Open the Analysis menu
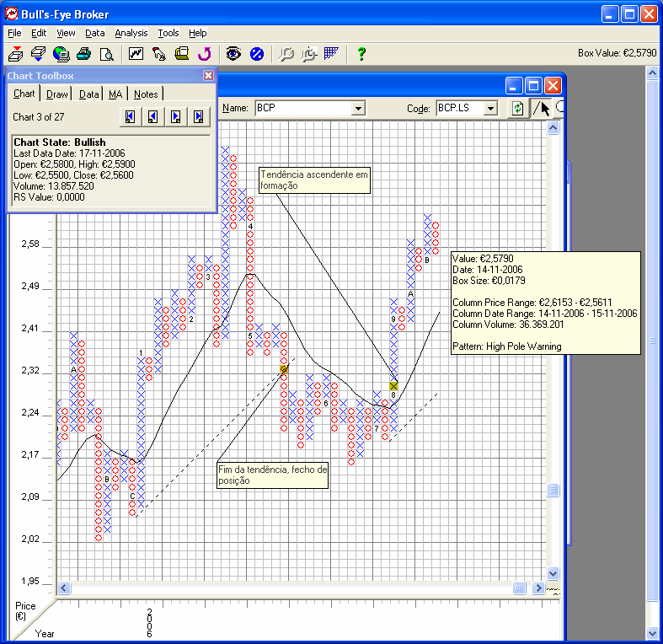Image resolution: width=663 pixels, height=644 pixels. pyautogui.click(x=131, y=33)
